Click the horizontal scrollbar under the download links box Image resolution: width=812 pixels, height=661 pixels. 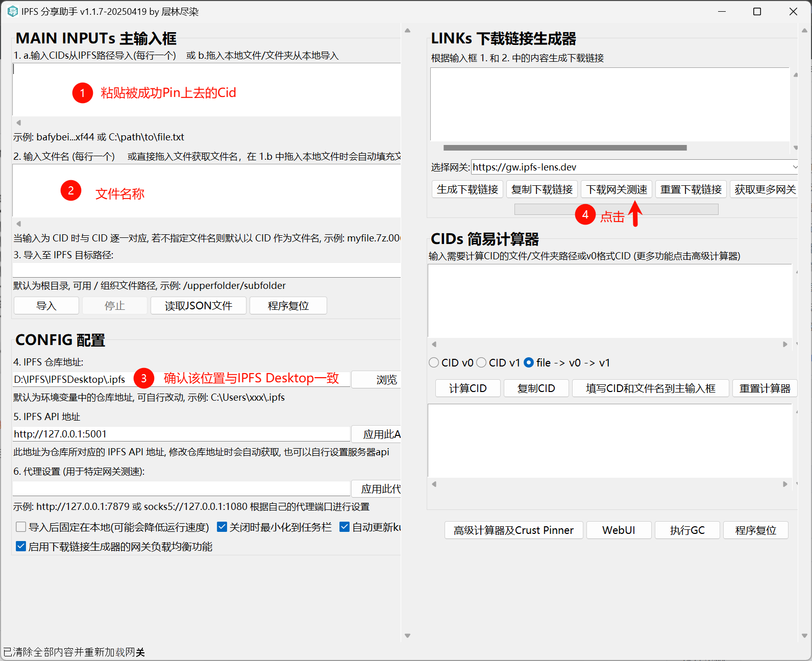[564, 148]
